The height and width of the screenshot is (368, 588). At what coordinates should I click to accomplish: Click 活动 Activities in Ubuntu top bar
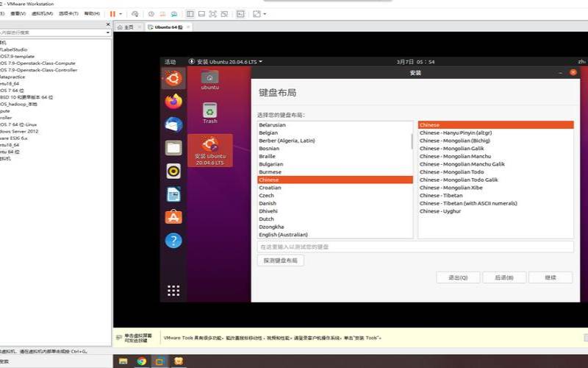tap(171, 62)
